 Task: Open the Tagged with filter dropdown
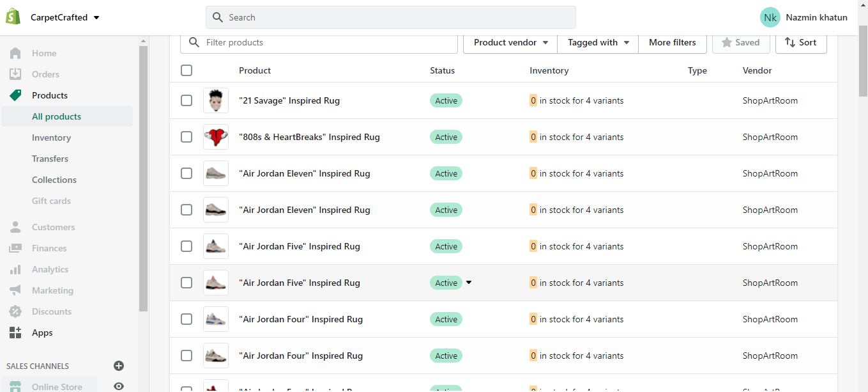click(598, 43)
